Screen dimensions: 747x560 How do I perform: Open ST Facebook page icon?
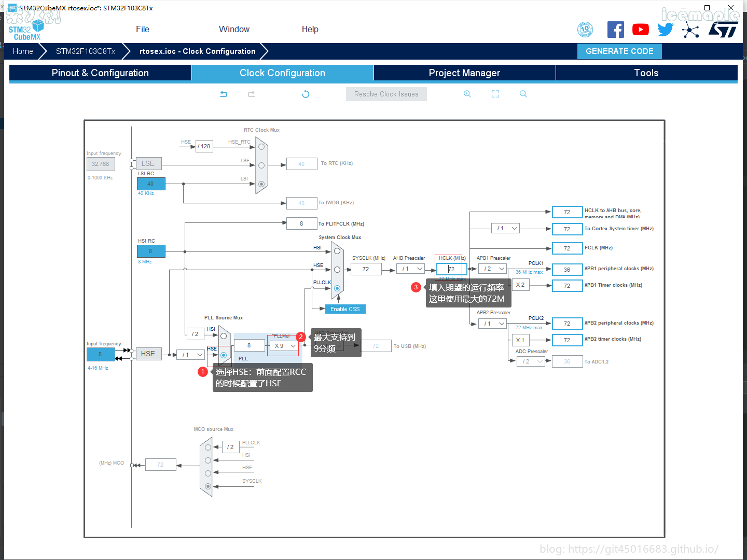point(616,30)
